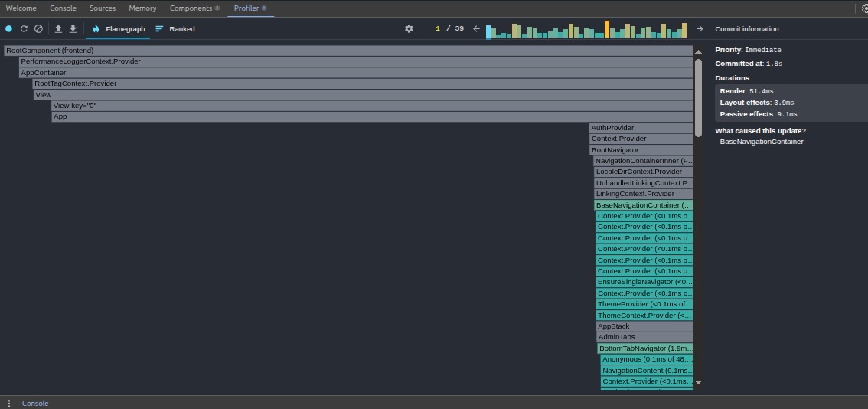Select the commit number input field
The image size is (868, 409).
[437, 29]
